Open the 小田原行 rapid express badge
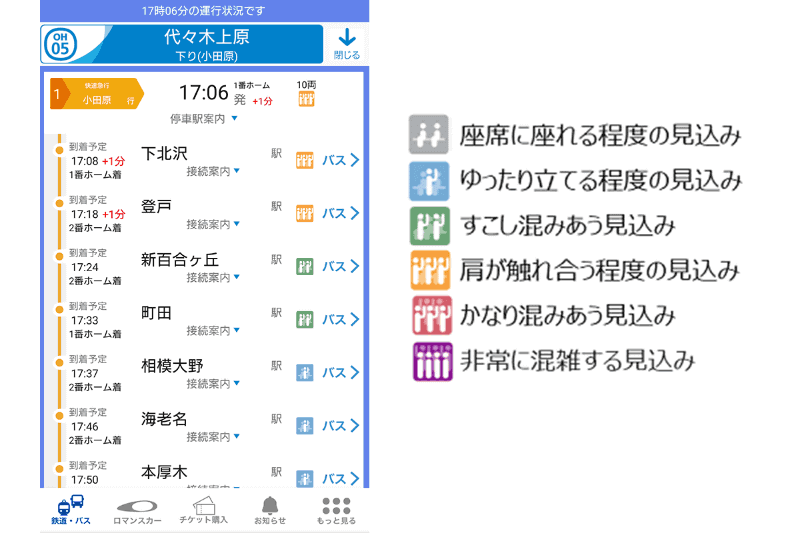The image size is (800, 533). click(97, 94)
